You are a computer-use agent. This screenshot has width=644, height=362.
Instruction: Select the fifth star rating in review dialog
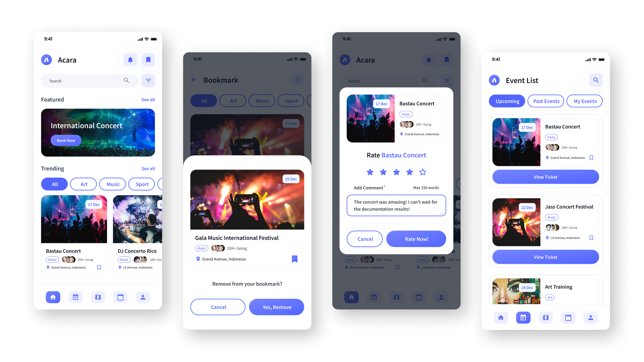coord(423,172)
